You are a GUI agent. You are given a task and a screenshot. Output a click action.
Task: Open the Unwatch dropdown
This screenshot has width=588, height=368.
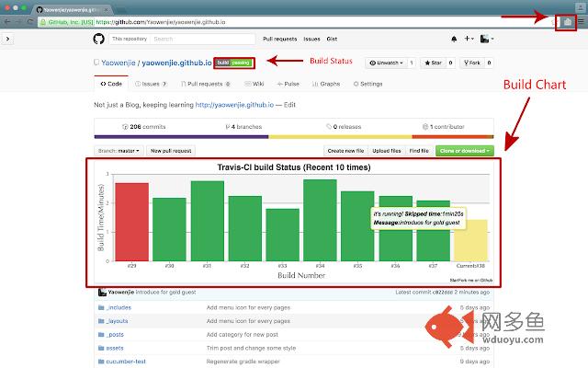(x=386, y=63)
